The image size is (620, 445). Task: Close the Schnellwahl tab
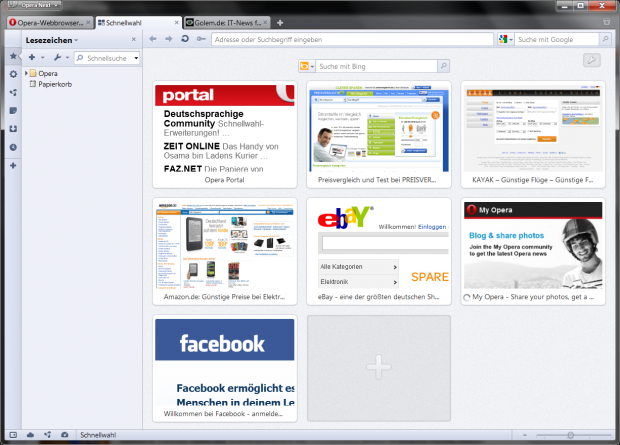pyautogui.click(x=176, y=23)
